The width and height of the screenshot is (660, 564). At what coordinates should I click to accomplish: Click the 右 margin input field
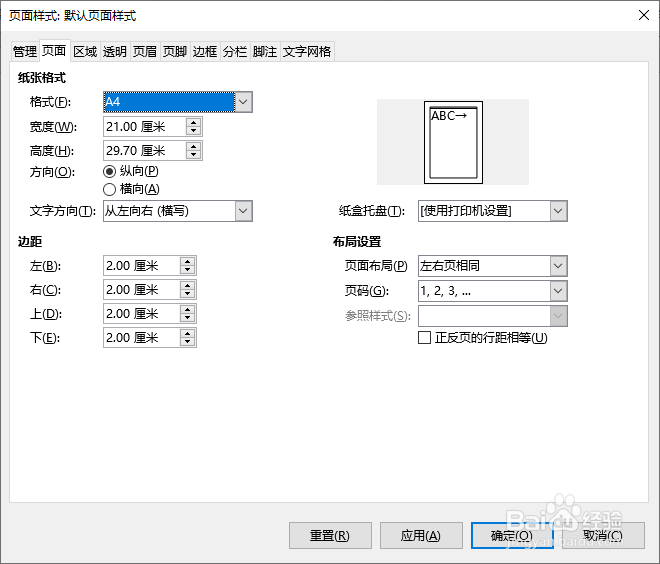click(142, 290)
